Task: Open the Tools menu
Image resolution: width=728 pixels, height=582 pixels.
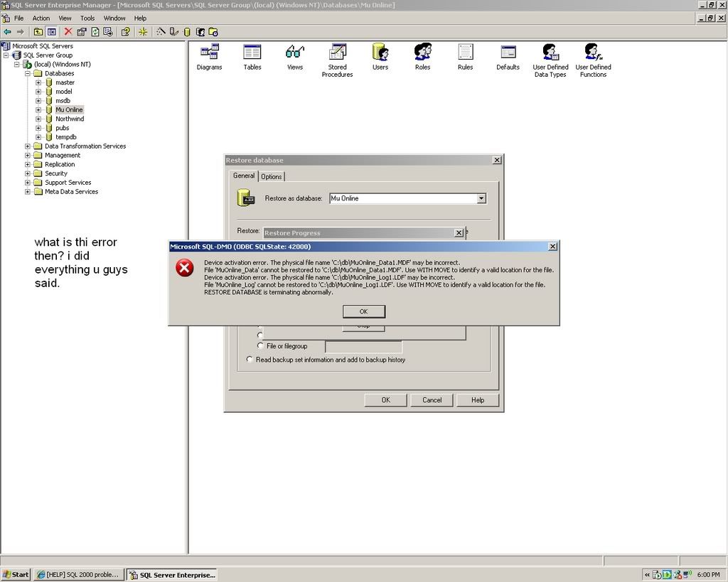Action: (x=87, y=18)
